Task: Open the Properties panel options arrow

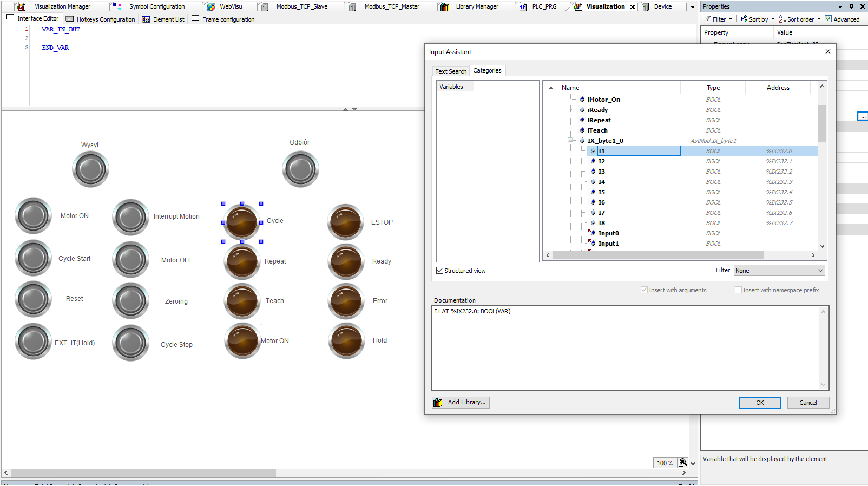Action: coord(840,7)
